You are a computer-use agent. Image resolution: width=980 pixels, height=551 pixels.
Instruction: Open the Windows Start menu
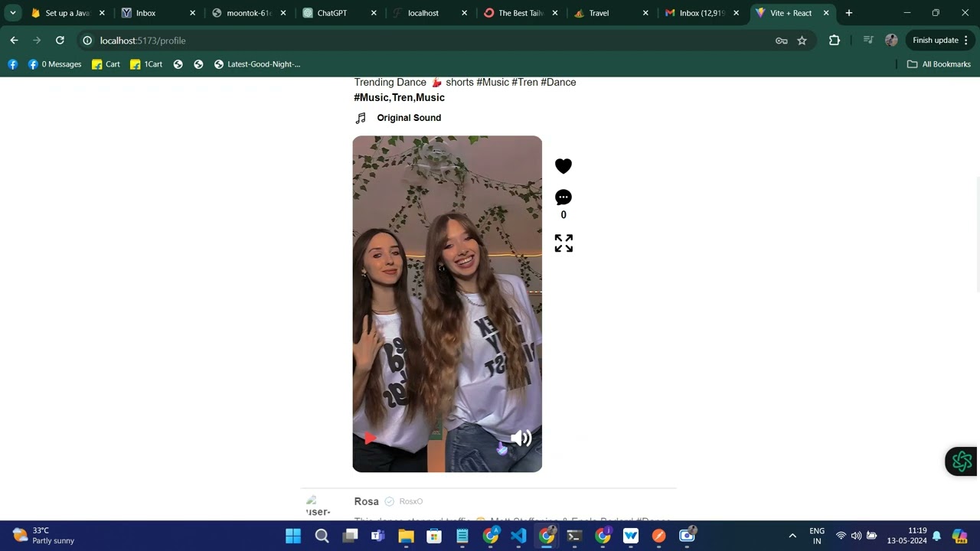coord(293,536)
